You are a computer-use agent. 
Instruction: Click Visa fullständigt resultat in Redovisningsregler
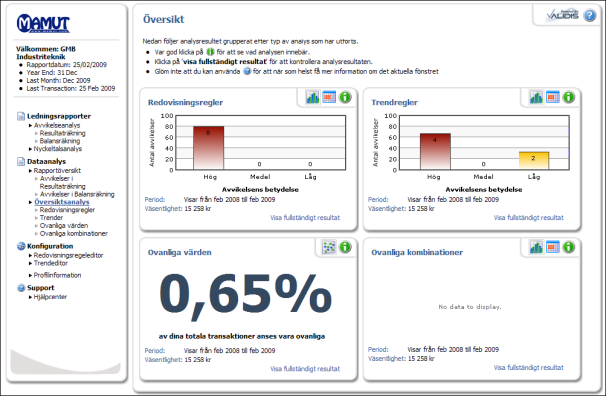click(x=305, y=218)
